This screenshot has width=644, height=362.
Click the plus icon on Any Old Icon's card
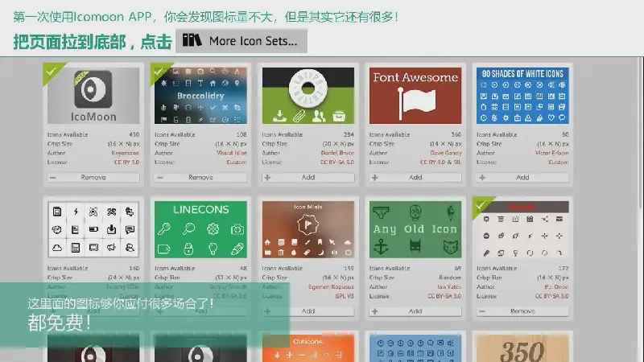pos(374,311)
